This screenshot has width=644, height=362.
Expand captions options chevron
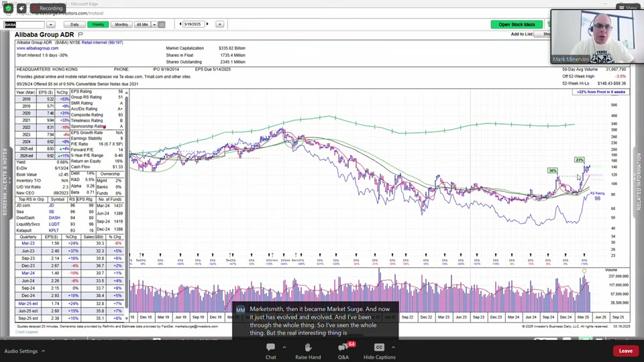(x=393, y=347)
